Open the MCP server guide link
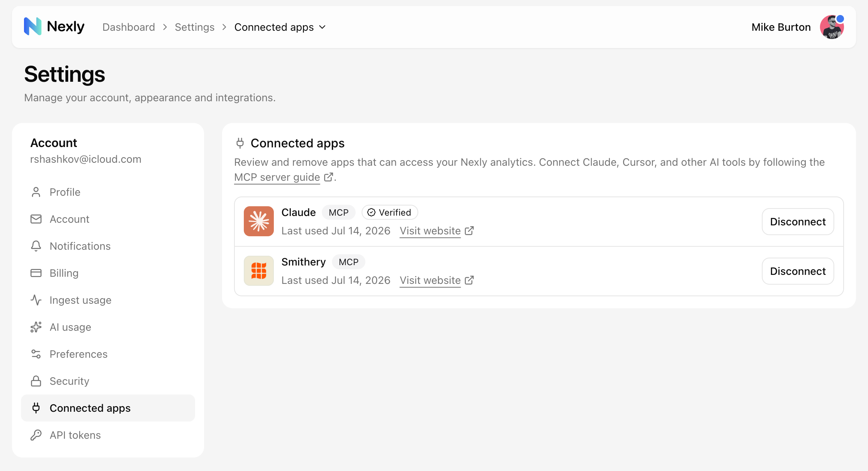 pos(277,177)
